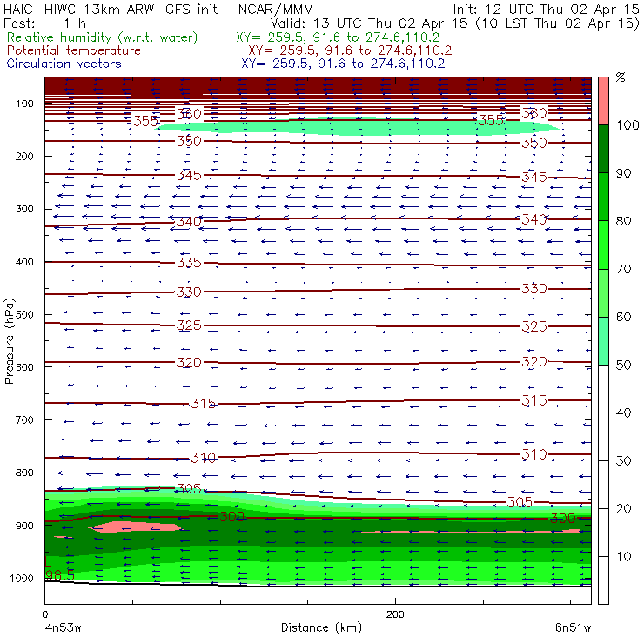Screen dimensions: 644x644
Task: Click the colorbar tick label "70"
Action: 623,269
